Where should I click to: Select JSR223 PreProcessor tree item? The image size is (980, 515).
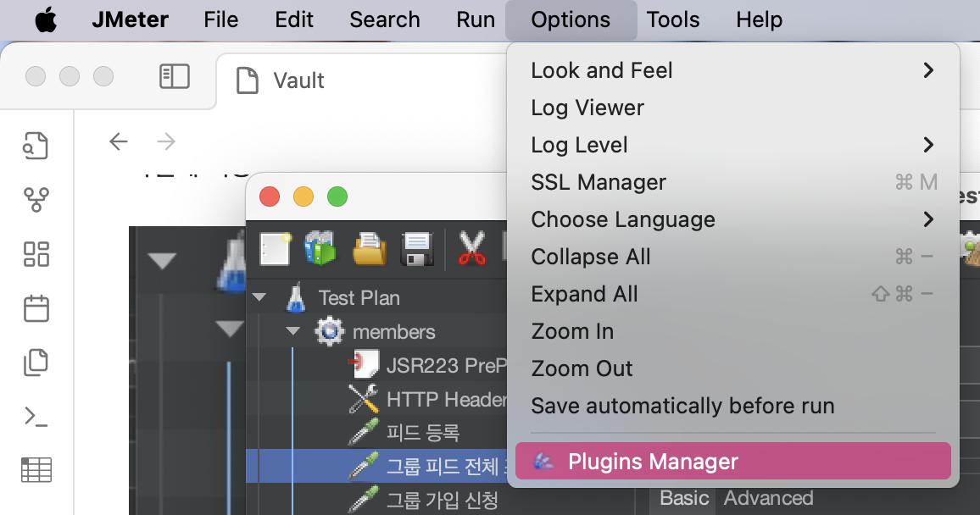[446, 365]
